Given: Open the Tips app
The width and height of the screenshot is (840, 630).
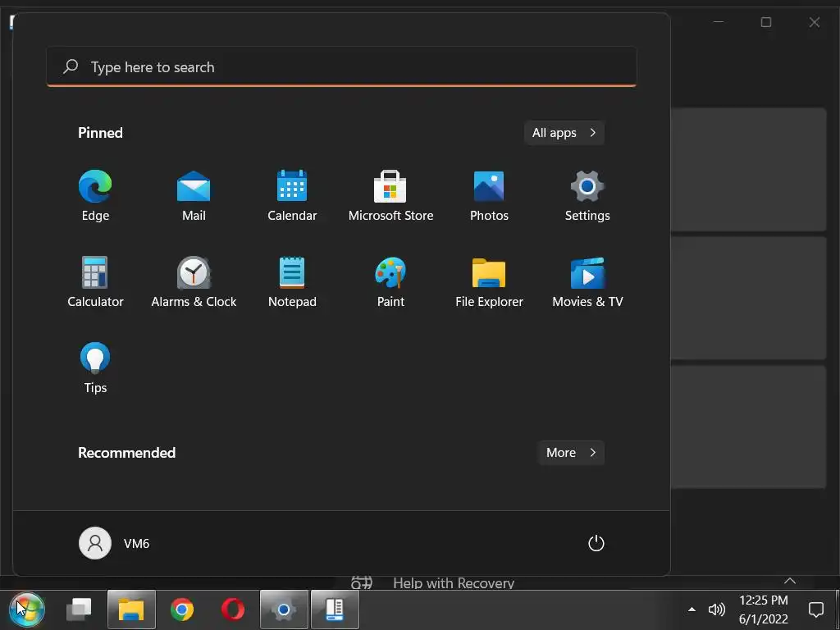Looking at the screenshot, I should tap(95, 368).
